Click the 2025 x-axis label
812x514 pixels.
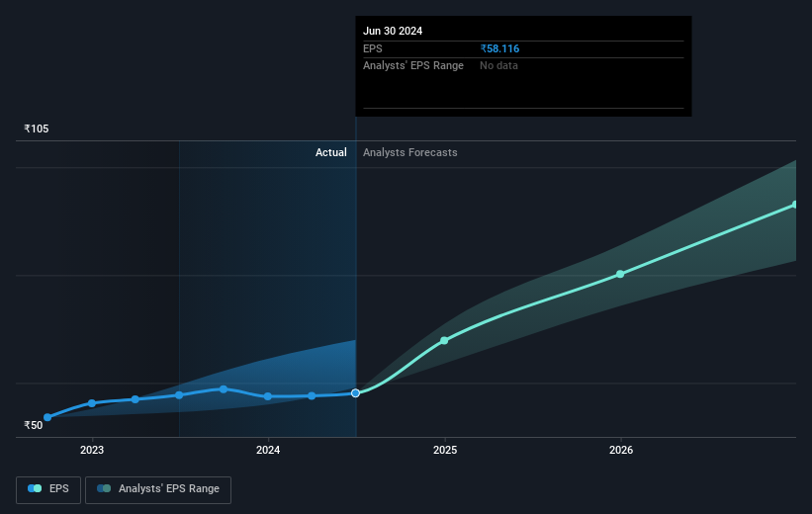pos(445,451)
